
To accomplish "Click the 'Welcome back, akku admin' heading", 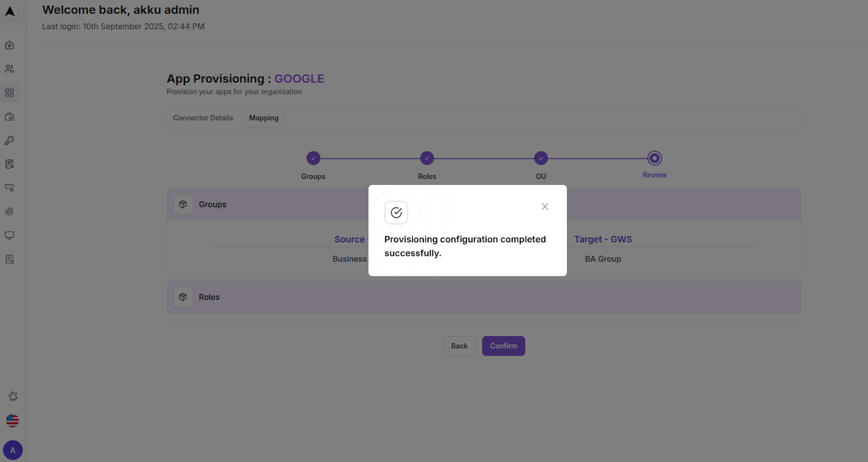I will (x=121, y=10).
